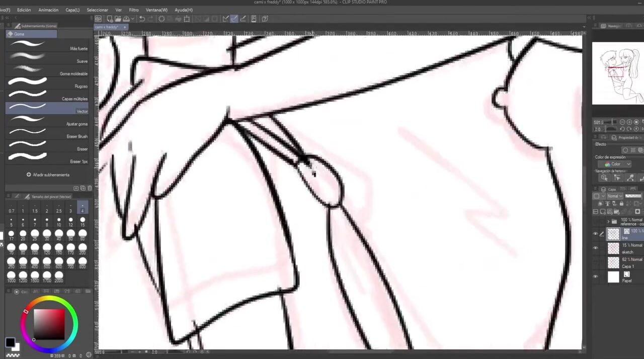Click the Open file folder icon

click(x=117, y=19)
